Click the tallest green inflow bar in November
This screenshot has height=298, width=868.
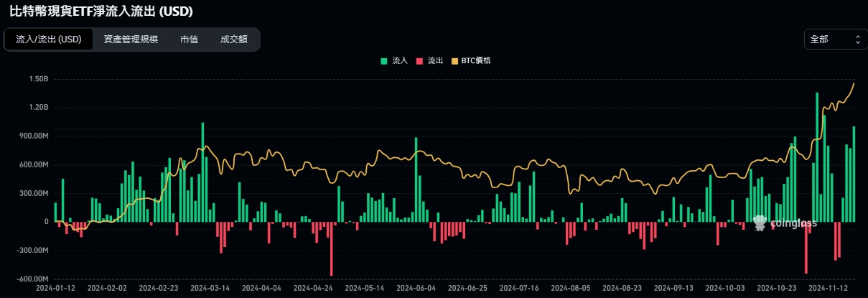817,157
